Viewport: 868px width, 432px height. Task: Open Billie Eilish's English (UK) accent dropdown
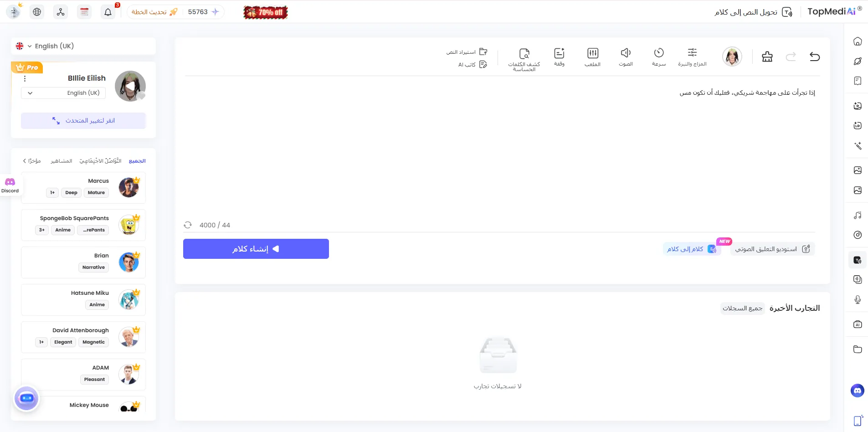click(x=63, y=93)
